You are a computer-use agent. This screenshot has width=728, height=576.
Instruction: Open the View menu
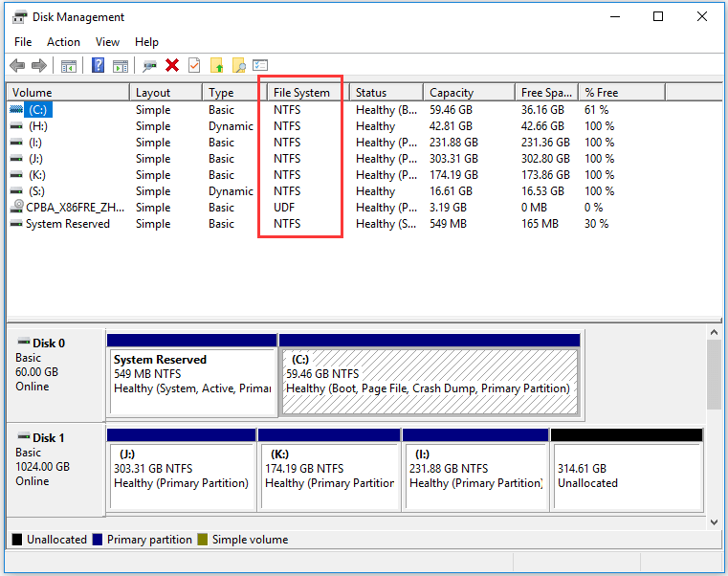click(x=107, y=42)
